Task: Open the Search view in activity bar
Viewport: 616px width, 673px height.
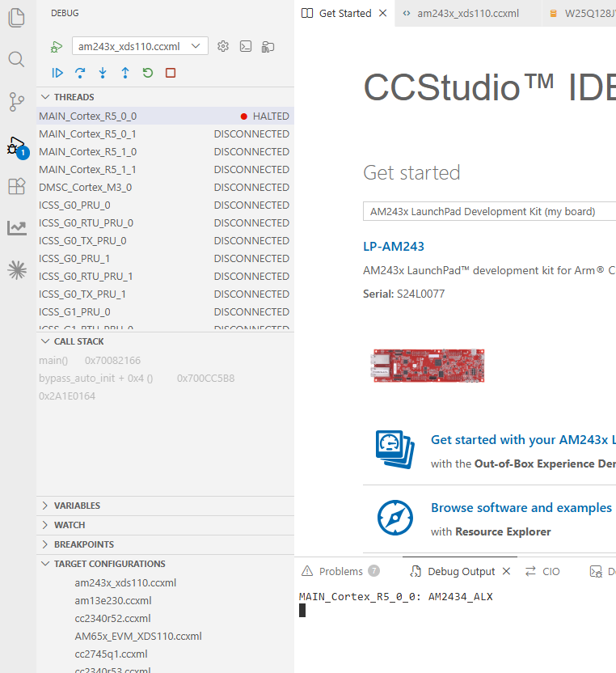Action: point(17,59)
